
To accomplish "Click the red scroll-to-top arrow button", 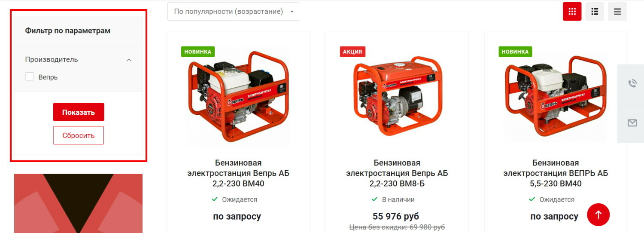I will pyautogui.click(x=598, y=215).
